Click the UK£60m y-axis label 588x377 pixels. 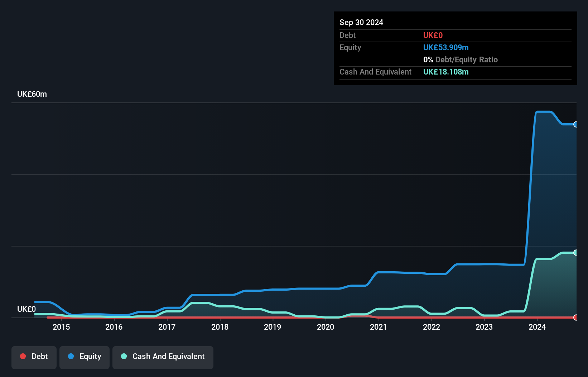pos(32,94)
